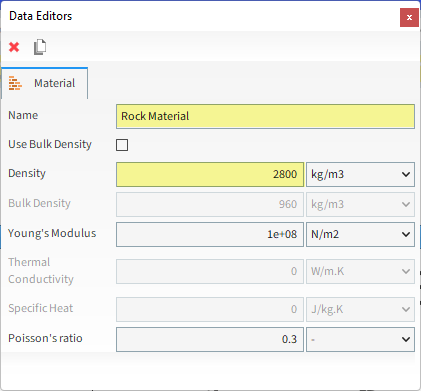This screenshot has width=421, height=391.
Task: Click the Thermal Conductivity value field
Action: click(x=210, y=271)
